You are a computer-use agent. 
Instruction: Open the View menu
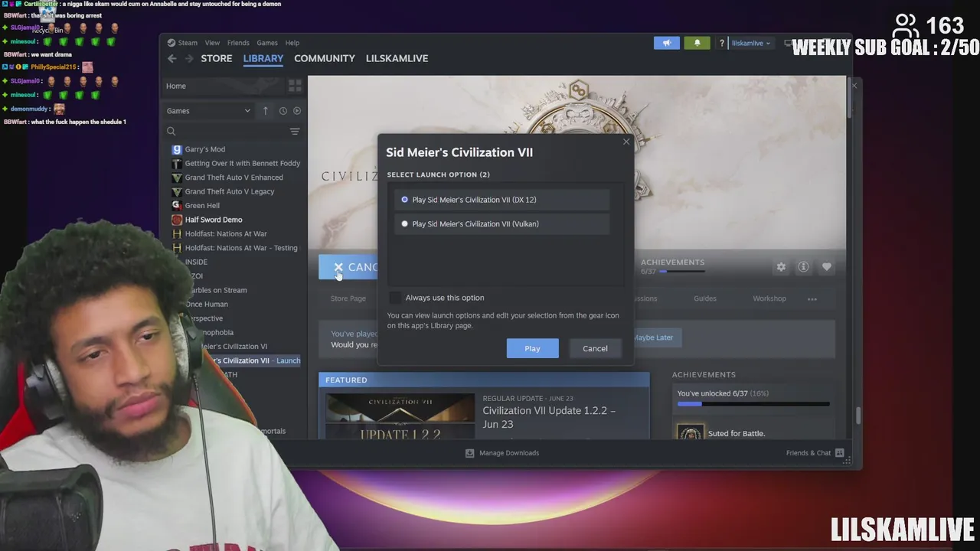click(x=212, y=43)
